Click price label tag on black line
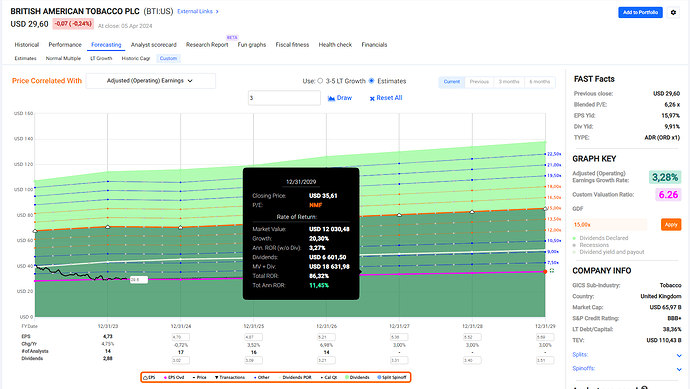The height and width of the screenshot is (389, 690). (x=138, y=279)
